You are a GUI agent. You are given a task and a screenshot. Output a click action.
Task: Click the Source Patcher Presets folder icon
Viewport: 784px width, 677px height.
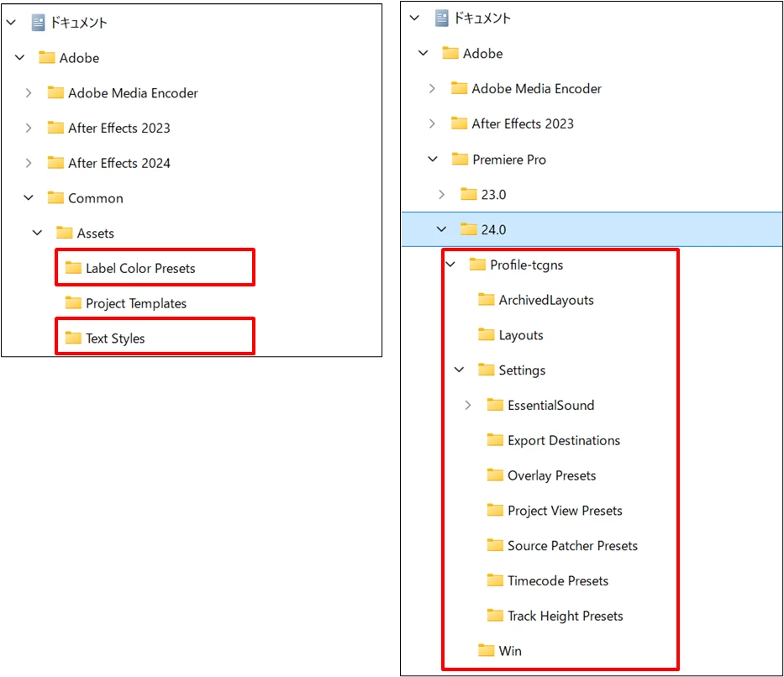coord(495,546)
